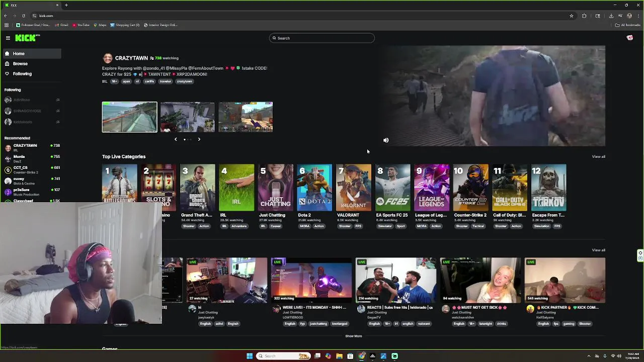Image resolution: width=644 pixels, height=362 pixels.
Task: Open EA Sports FC 25 category
Action: pyautogui.click(x=392, y=188)
